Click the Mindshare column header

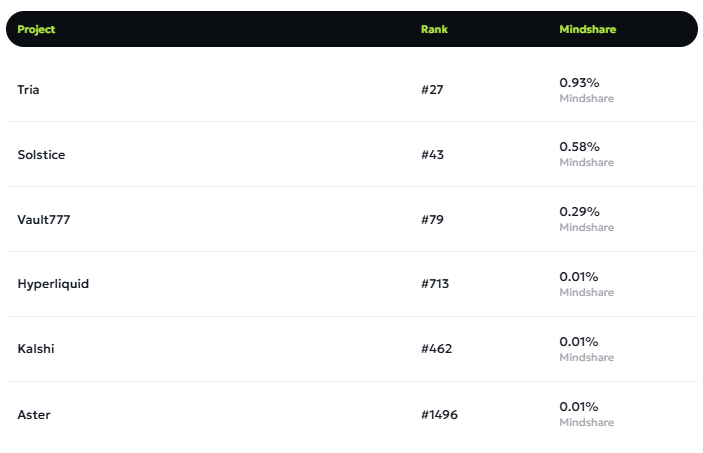click(587, 29)
